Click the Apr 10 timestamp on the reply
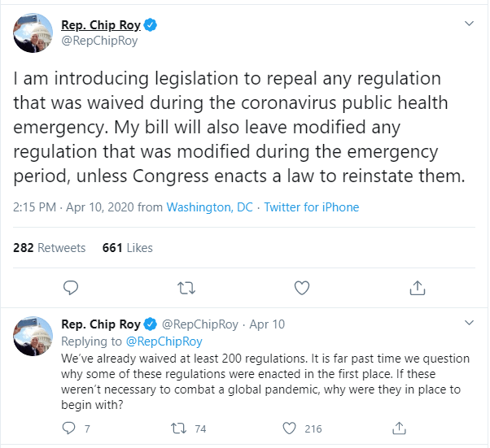This screenshot has height=448, width=490. coord(267,324)
